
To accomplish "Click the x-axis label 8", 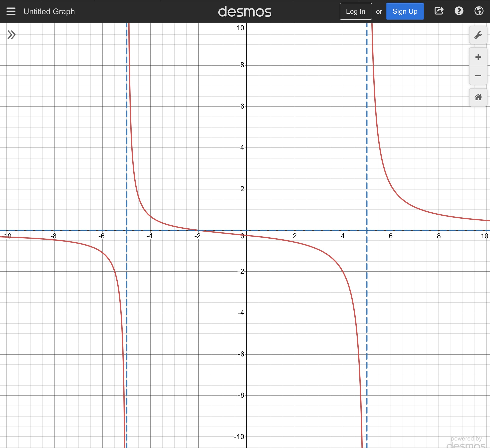I will (439, 236).
